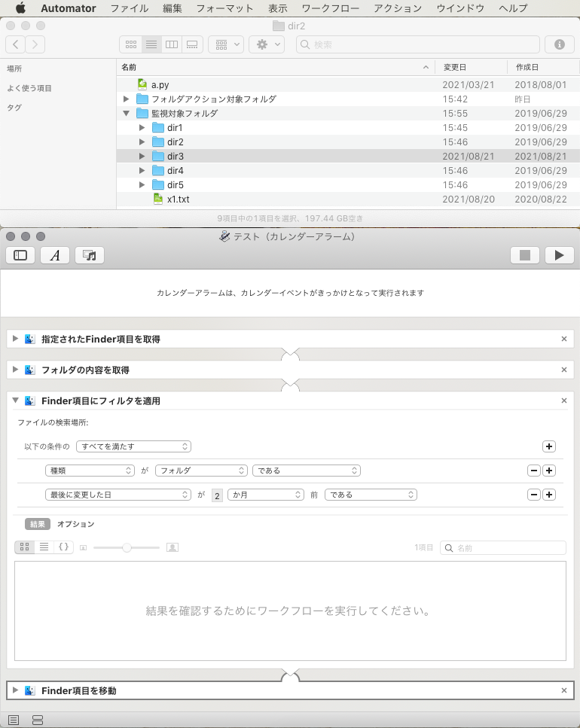Open 種類 attribute dropdown
580x728 pixels.
[x=90, y=471]
